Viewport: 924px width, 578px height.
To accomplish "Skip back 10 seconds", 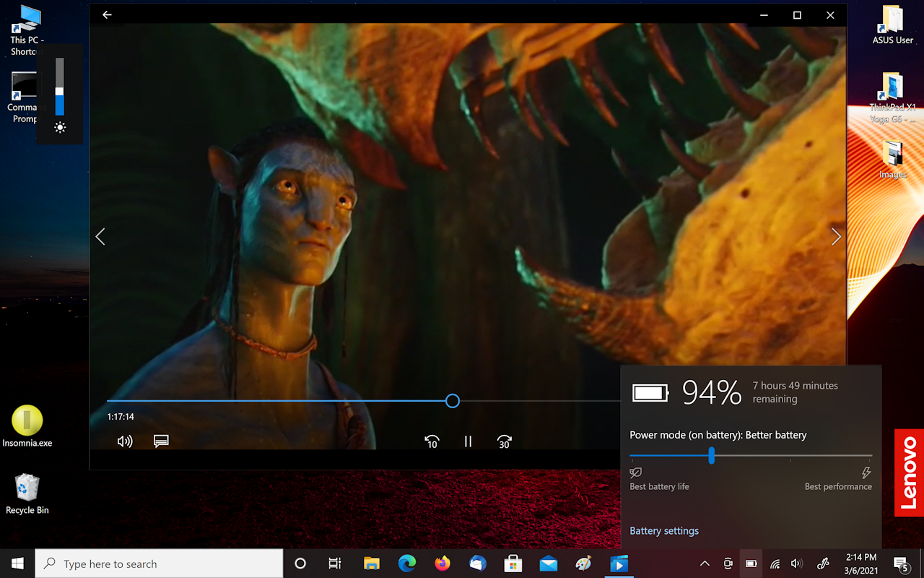I will pos(432,441).
